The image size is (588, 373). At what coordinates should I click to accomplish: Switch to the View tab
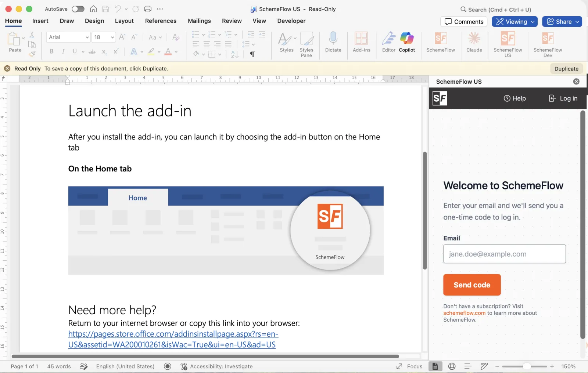(259, 21)
